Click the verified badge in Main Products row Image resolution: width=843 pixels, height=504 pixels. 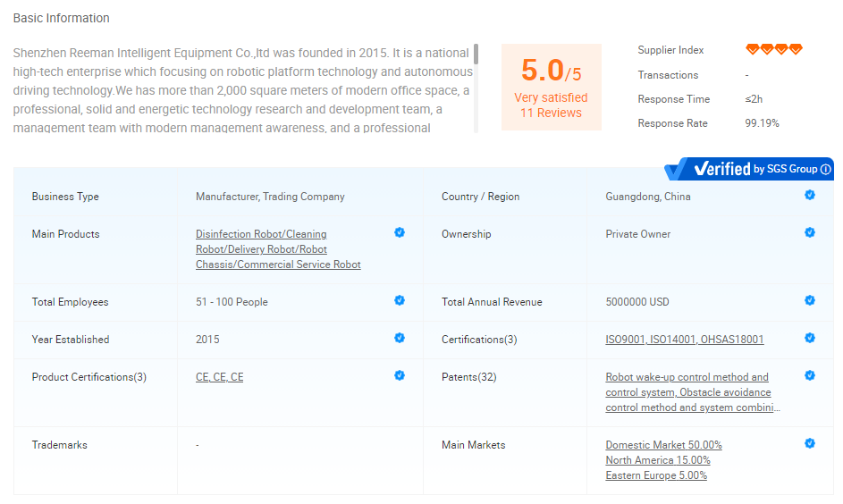click(400, 232)
